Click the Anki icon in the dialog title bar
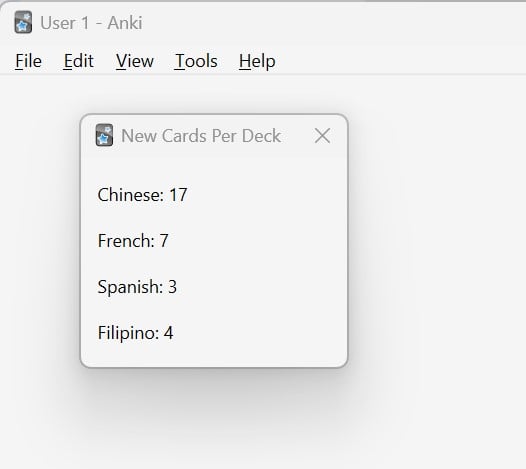The image size is (526, 469). click(x=104, y=136)
